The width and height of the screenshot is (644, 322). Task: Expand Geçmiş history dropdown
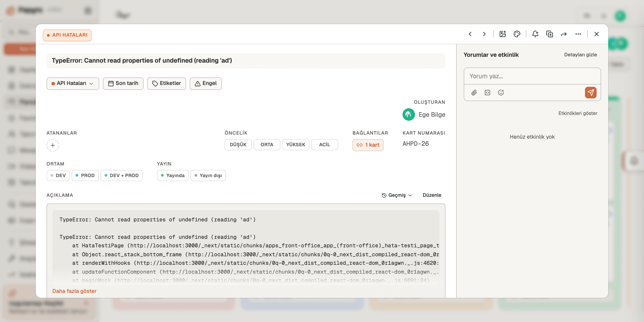tap(397, 195)
